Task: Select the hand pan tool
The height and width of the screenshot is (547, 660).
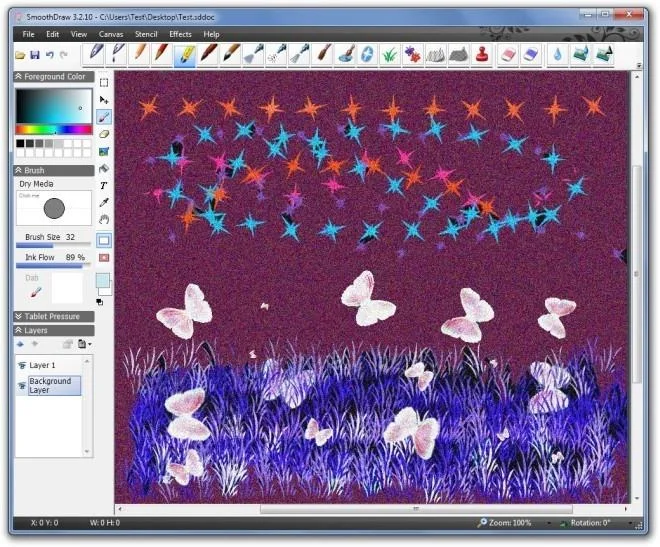Action: pos(104,220)
